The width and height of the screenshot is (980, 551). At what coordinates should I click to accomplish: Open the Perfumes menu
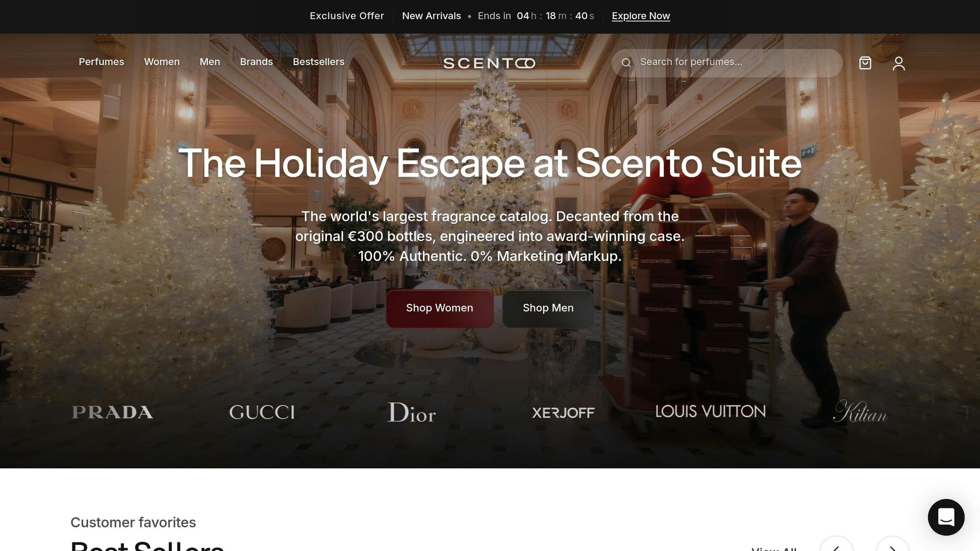point(101,62)
